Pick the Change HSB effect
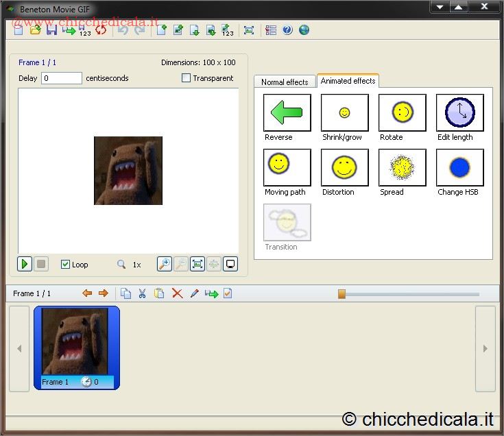Image resolution: width=504 pixels, height=436 pixels. (x=459, y=167)
